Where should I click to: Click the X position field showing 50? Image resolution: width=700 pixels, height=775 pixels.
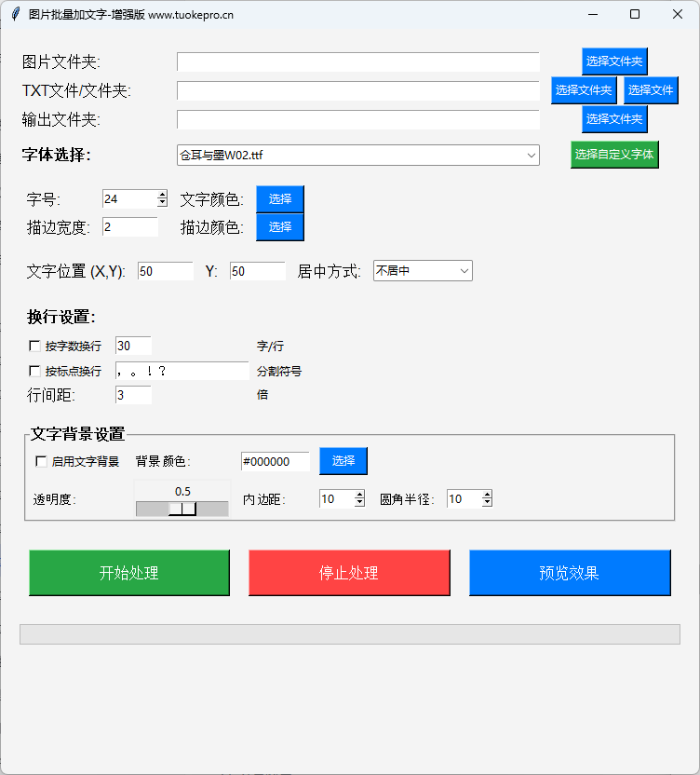166,271
